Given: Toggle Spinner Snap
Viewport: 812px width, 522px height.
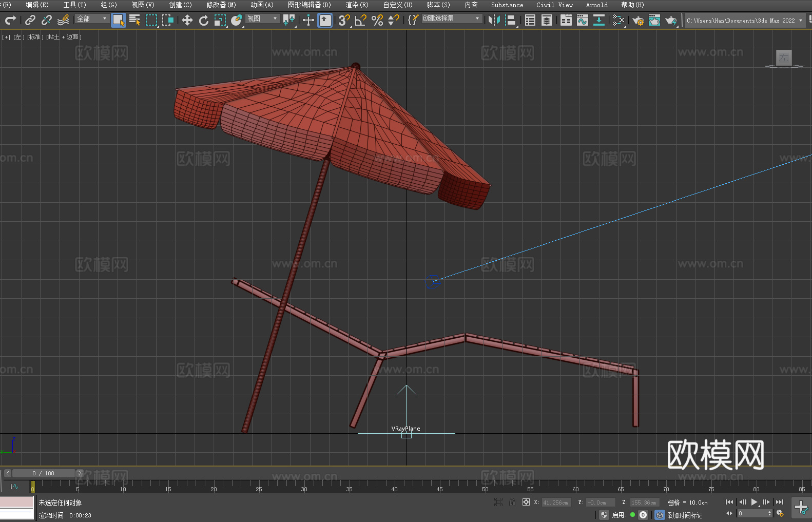Looking at the screenshot, I should pyautogui.click(x=394, y=20).
